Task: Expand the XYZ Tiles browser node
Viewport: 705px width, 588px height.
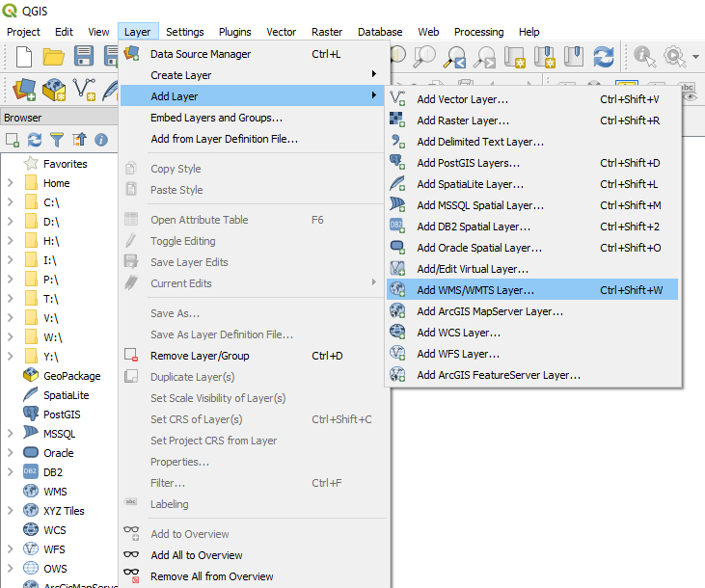Action: [10, 511]
